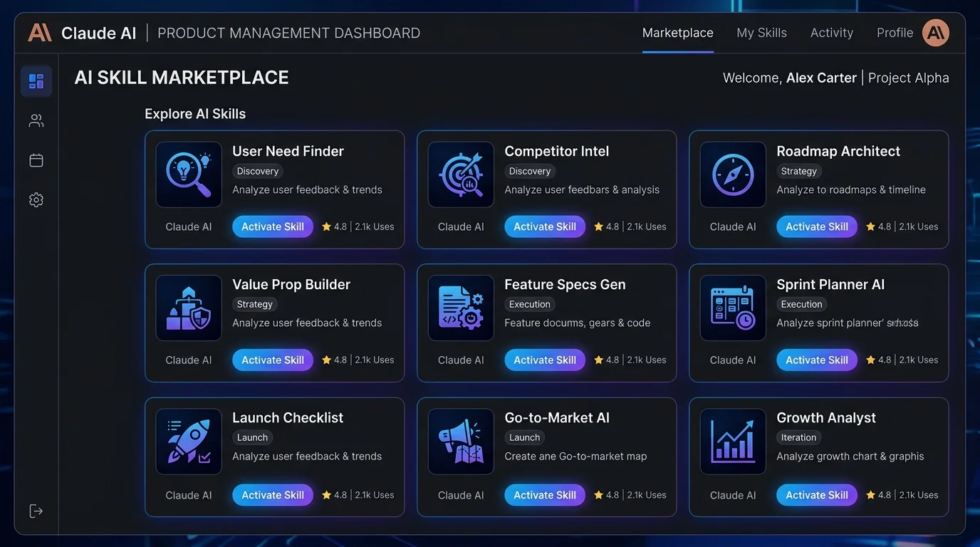Click the 'Explore AI Skills' heading
Image resolution: width=980 pixels, height=547 pixels.
[195, 114]
